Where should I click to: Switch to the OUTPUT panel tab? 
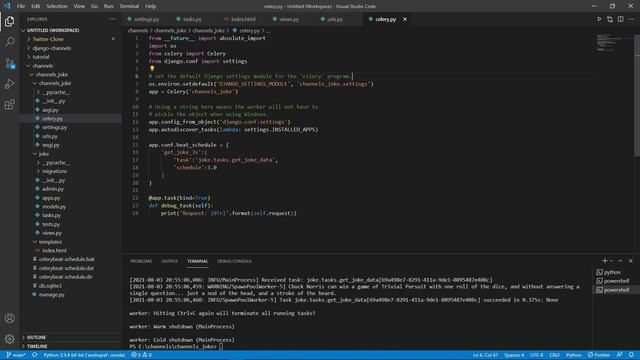[x=169, y=261]
